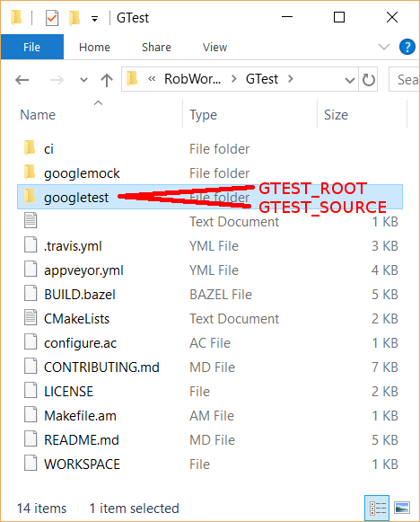Open Customize Quick Access Toolbar dropdown
Screen dimensions: 420x522
tap(95, 19)
